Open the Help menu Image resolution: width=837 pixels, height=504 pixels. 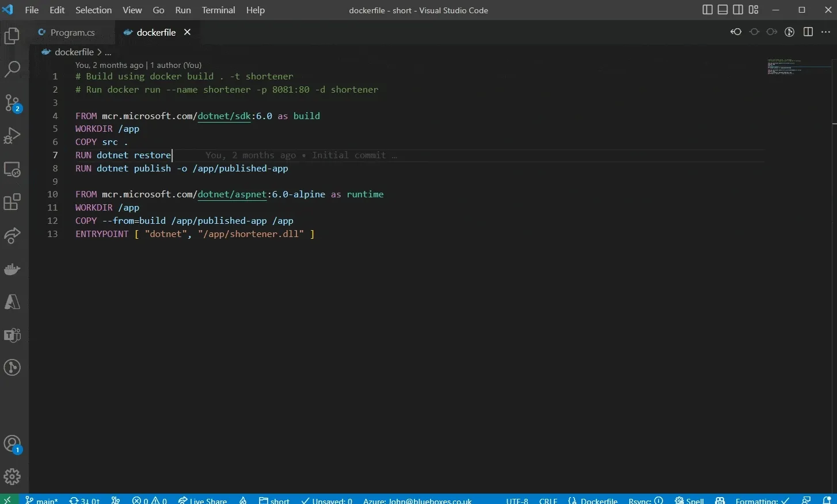pos(255,10)
